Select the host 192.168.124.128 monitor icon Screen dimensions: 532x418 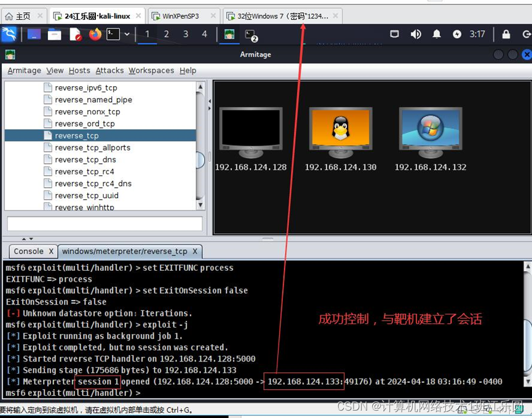point(251,132)
